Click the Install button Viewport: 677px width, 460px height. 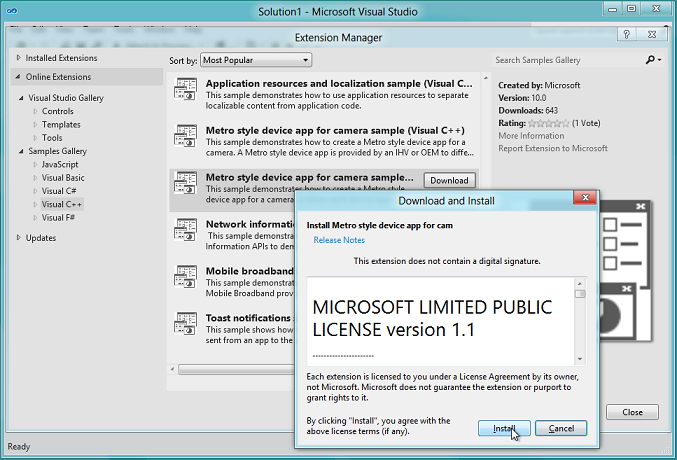point(504,428)
